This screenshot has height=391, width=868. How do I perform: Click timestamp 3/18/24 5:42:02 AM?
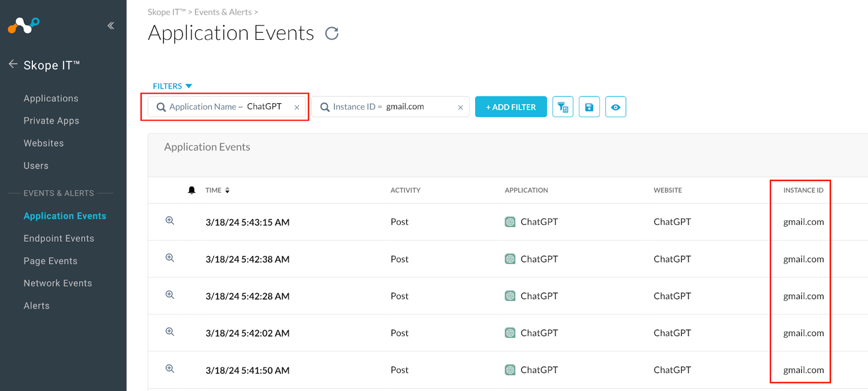click(247, 333)
